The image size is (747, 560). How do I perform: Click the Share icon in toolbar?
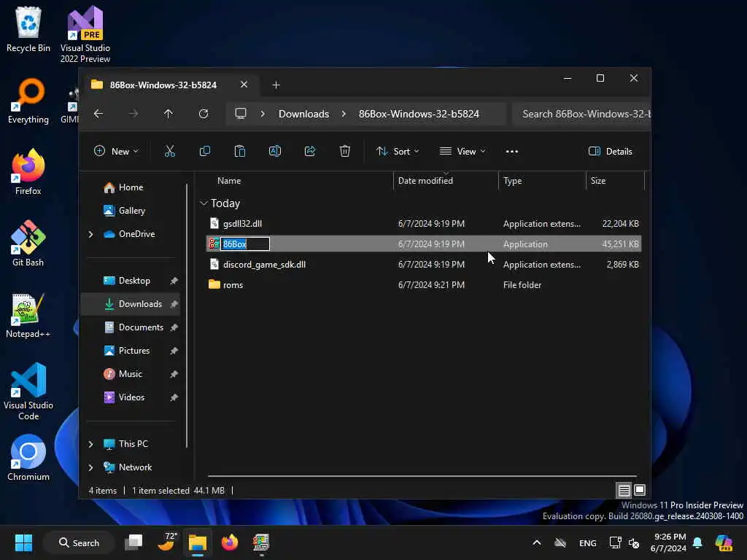pyautogui.click(x=309, y=152)
